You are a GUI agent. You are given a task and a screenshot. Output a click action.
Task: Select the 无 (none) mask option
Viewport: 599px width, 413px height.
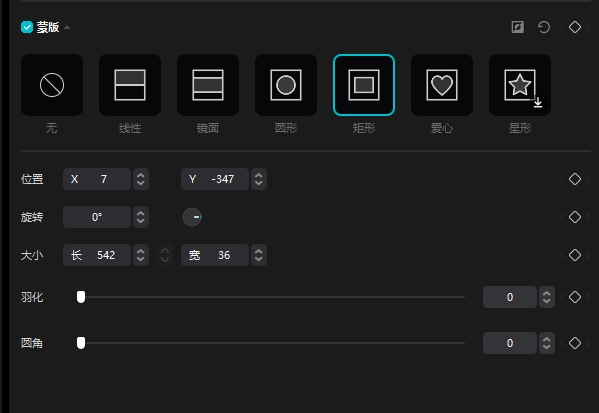52,85
